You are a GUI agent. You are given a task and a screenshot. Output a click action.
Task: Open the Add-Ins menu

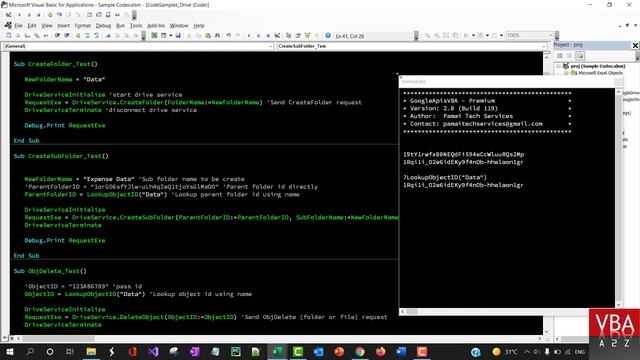click(x=156, y=25)
